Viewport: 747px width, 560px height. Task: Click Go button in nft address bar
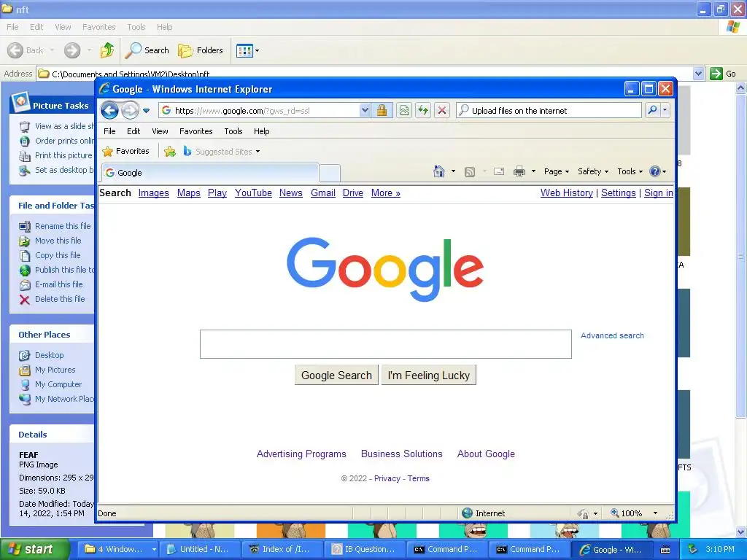[723, 74]
